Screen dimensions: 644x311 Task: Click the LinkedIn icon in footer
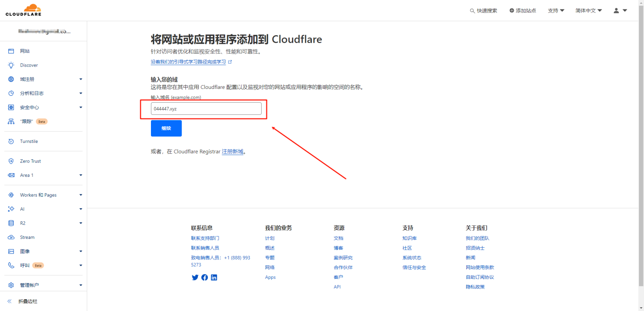[214, 277]
